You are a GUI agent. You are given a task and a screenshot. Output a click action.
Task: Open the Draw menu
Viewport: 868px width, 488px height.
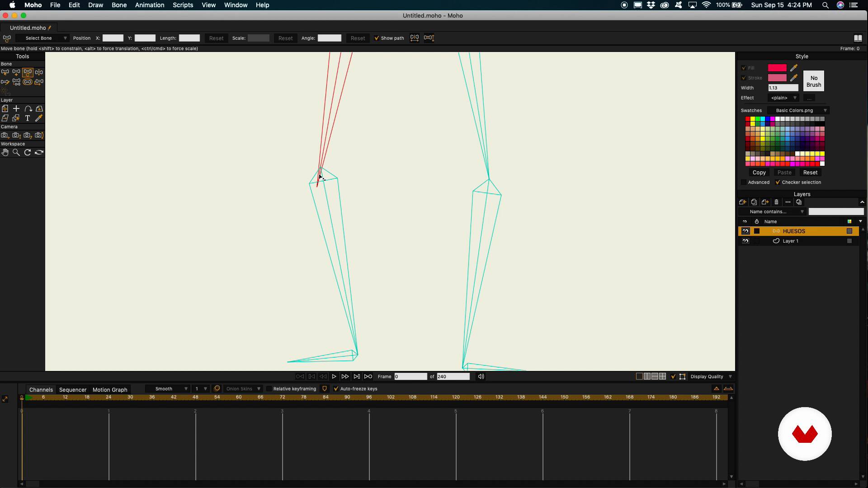click(95, 5)
